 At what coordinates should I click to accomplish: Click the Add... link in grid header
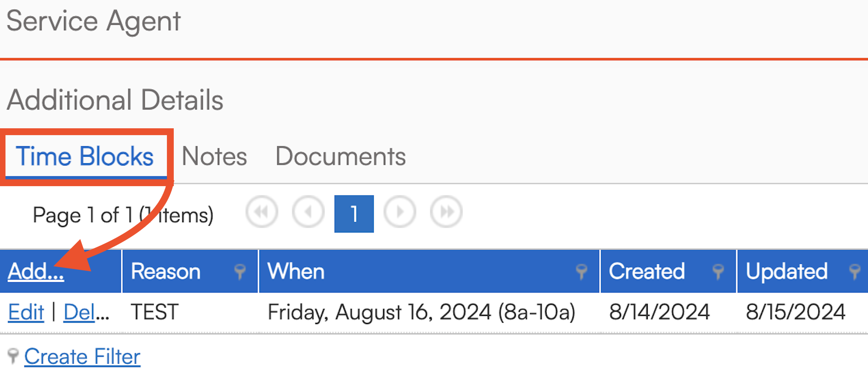[36, 271]
